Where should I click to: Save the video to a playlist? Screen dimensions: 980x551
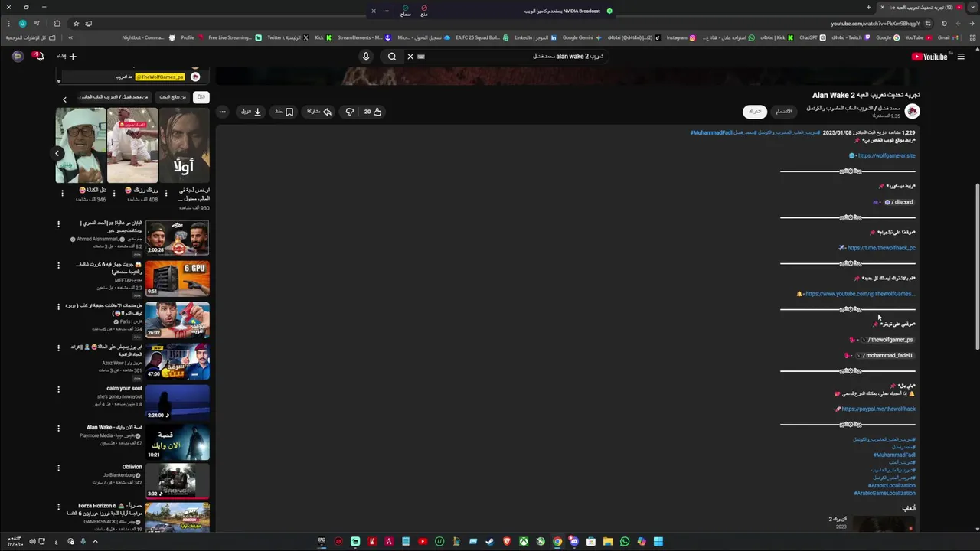click(285, 112)
